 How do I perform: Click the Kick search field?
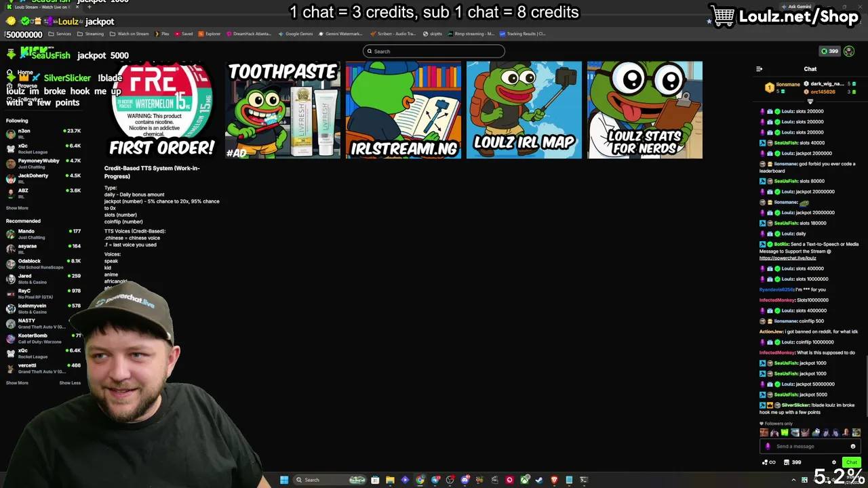pos(434,51)
